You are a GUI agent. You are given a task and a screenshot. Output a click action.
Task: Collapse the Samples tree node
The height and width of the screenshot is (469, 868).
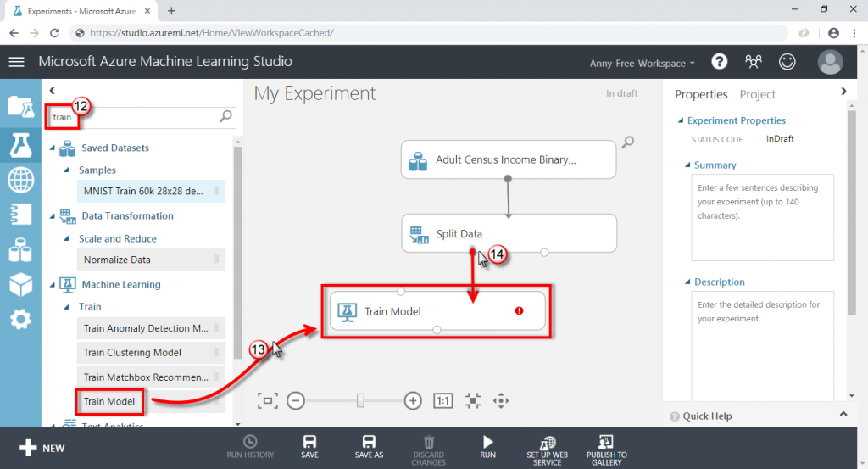[66, 170]
